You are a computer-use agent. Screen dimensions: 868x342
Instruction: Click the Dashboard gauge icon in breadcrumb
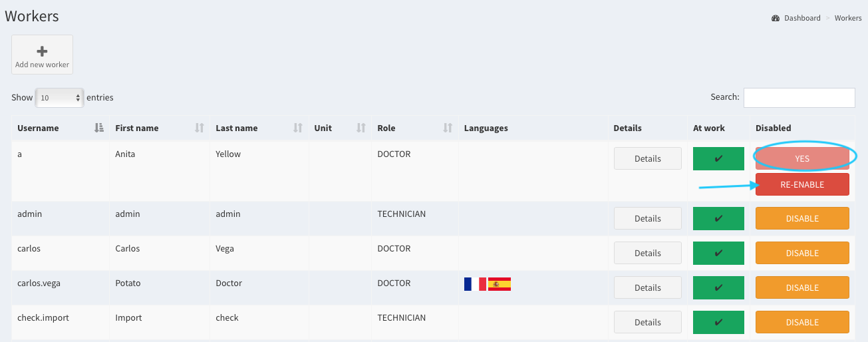[776, 19]
